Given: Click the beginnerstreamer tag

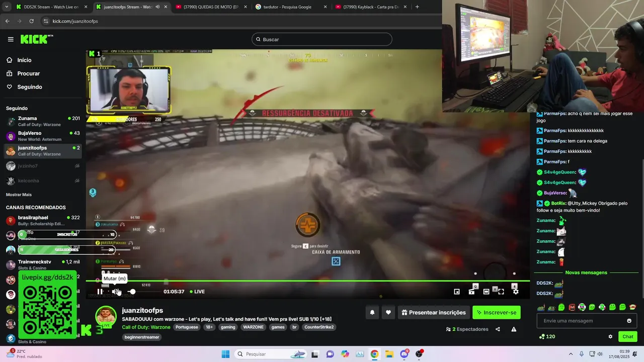Looking at the screenshot, I should click(x=142, y=337).
